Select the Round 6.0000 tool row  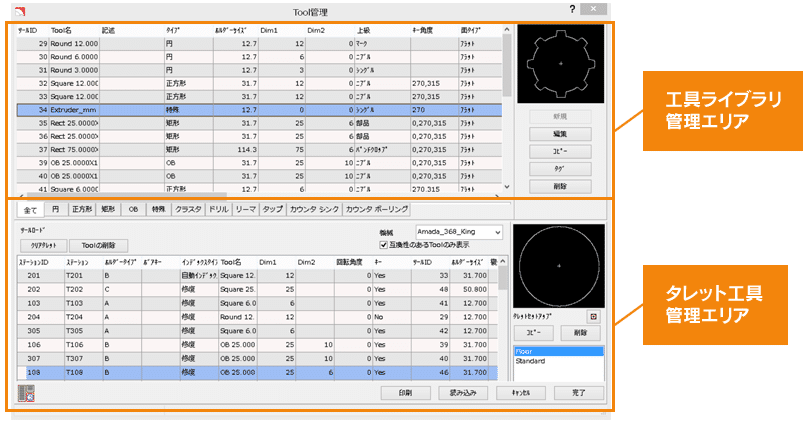[x=259, y=57]
